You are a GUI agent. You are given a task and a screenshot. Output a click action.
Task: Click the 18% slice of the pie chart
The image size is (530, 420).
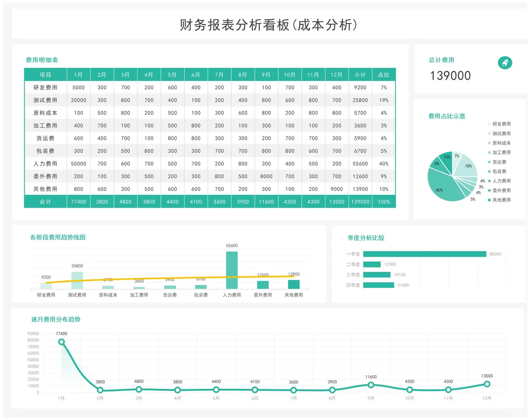(467, 165)
